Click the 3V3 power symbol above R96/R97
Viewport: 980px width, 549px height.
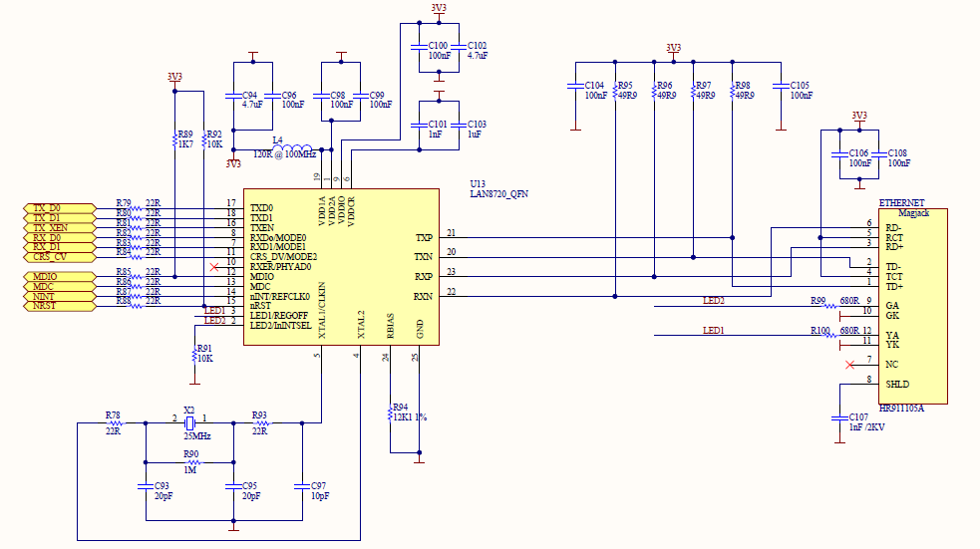click(673, 52)
